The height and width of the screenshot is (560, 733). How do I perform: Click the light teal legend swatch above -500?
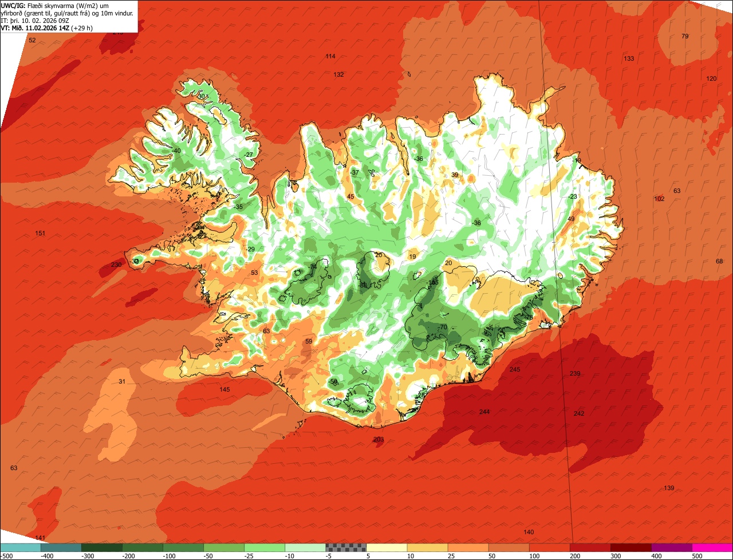point(20,547)
